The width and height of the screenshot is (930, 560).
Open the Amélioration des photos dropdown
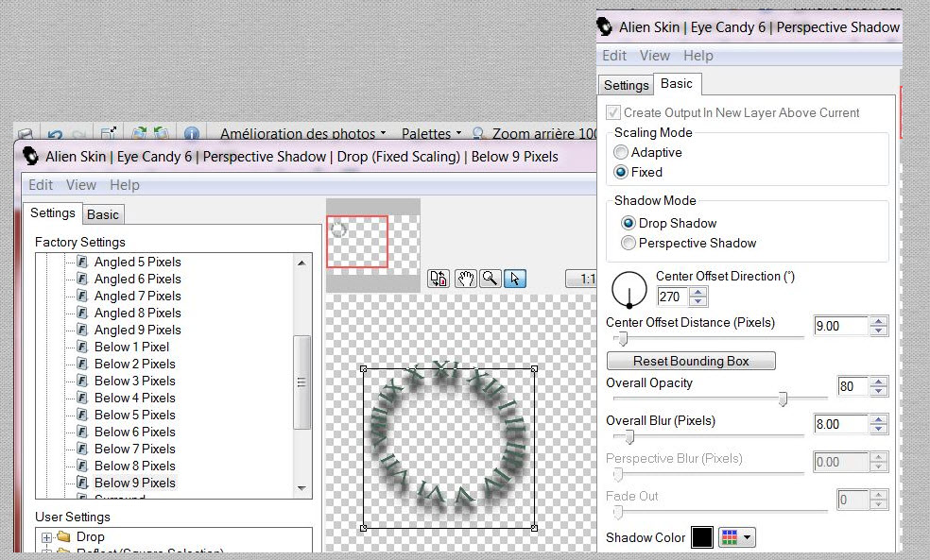pyautogui.click(x=303, y=134)
